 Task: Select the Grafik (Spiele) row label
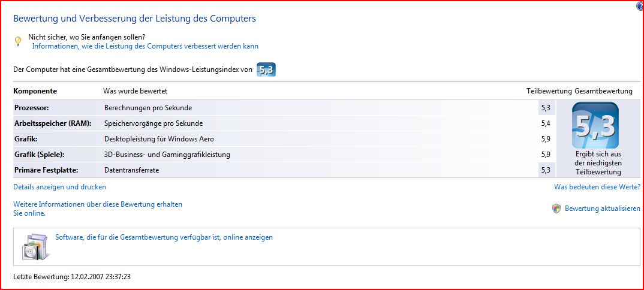(x=40, y=155)
